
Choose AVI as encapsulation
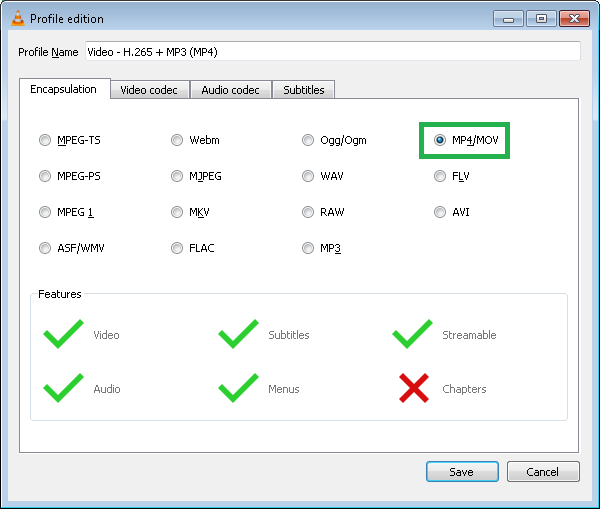tap(440, 212)
